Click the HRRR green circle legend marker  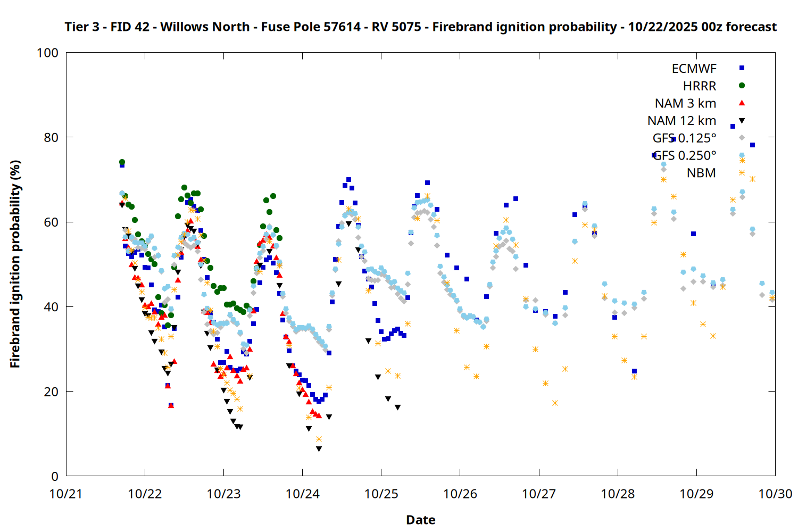tap(742, 86)
